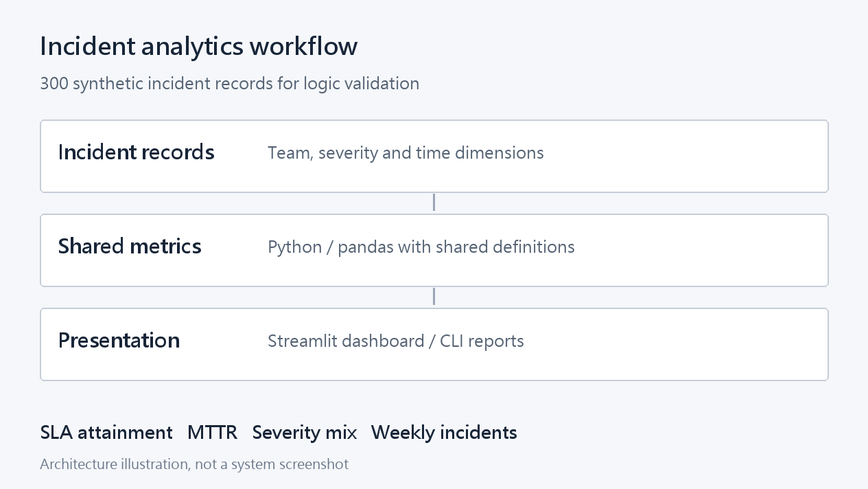Select "Team, severity and time dimensions" text
Image resolution: width=868 pixels, height=489 pixels.
pyautogui.click(x=406, y=152)
